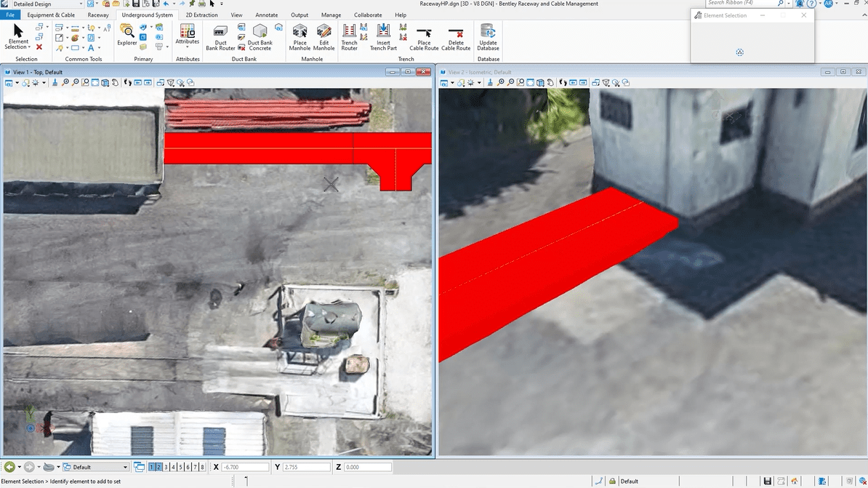Open the Explorer panel button
This screenshot has height=488, width=868.
click(x=127, y=35)
